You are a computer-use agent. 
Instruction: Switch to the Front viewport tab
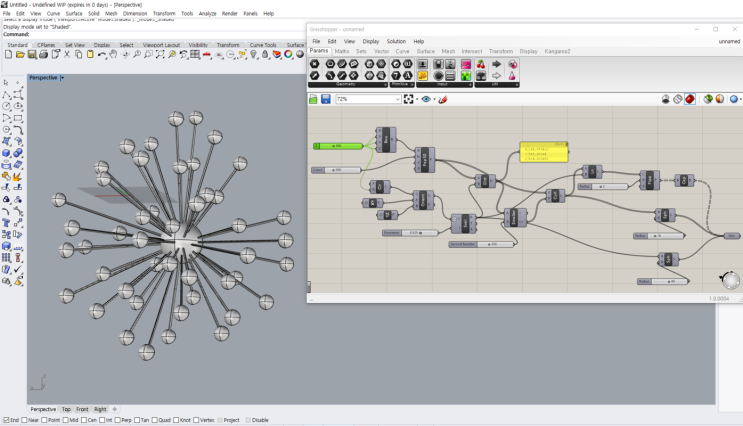[82, 409]
